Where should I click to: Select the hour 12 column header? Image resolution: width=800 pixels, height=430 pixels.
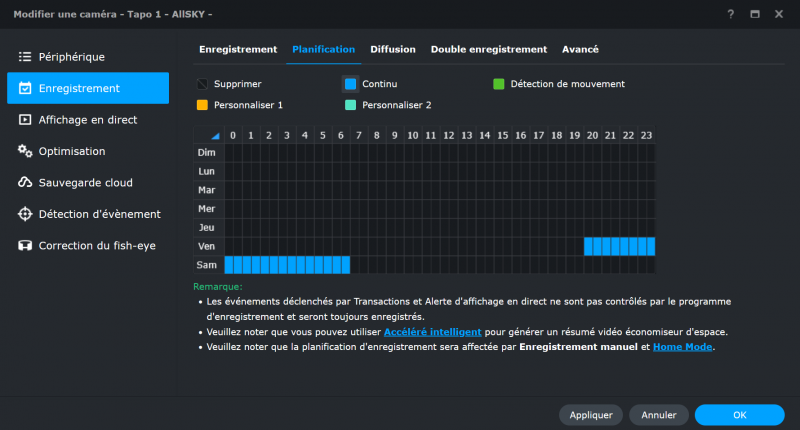448,135
